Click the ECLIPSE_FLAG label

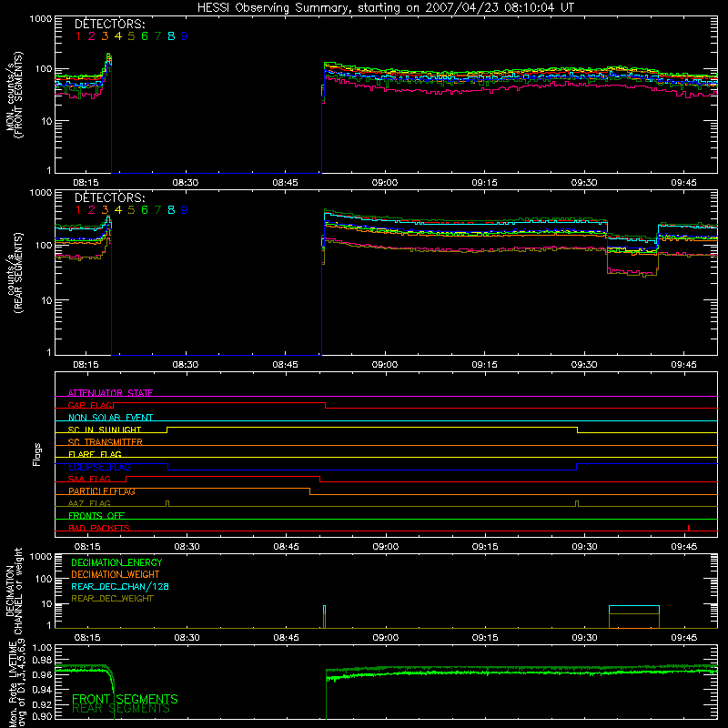coord(99,467)
